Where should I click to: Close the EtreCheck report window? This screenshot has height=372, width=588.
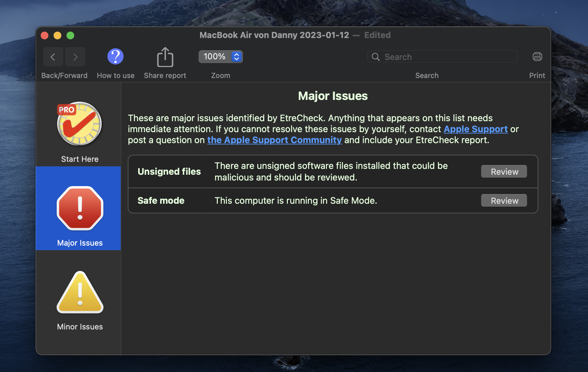pos(45,35)
